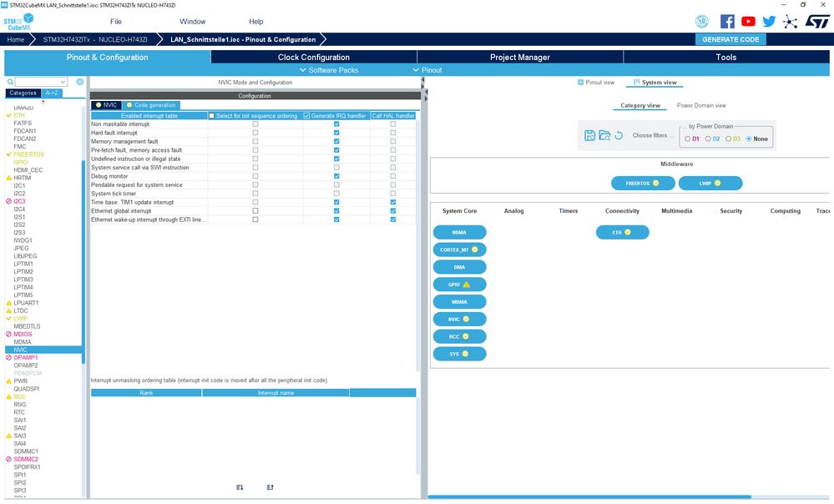Image resolution: width=834 pixels, height=504 pixels.
Task: Open the GPIO chip with warning
Action: point(459,285)
